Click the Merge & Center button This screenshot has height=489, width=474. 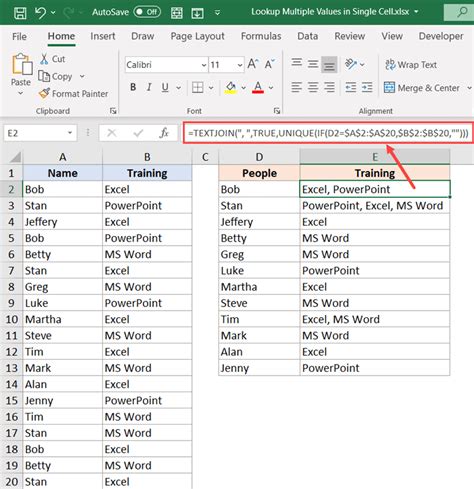click(x=422, y=88)
